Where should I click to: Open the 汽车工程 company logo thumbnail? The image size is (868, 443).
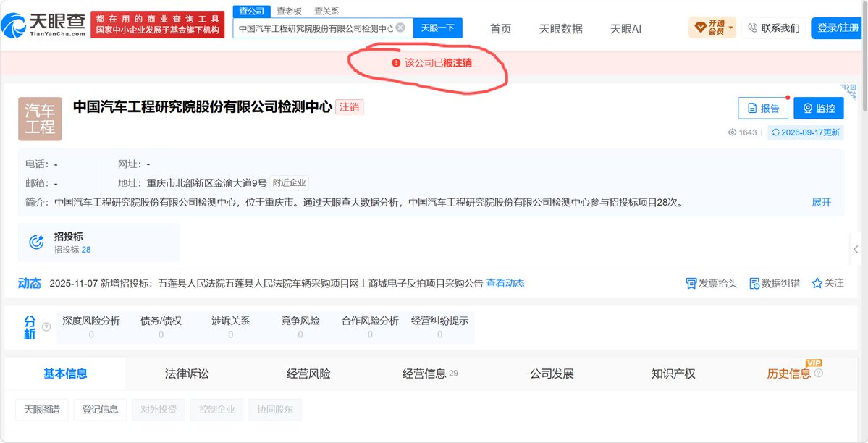point(40,119)
